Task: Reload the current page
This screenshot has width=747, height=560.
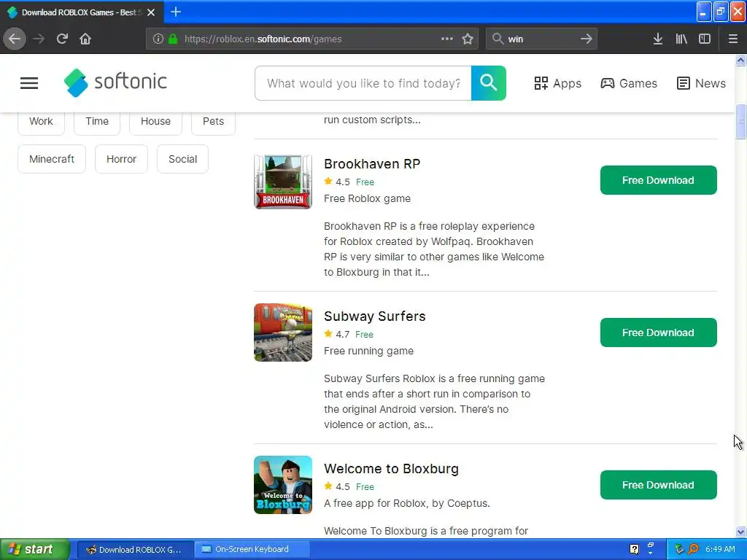Action: point(62,39)
